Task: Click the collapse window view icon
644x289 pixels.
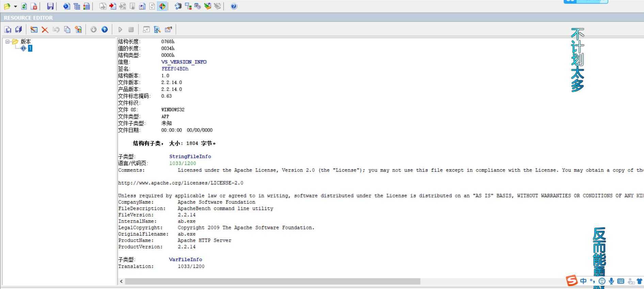Action: tap(146, 30)
